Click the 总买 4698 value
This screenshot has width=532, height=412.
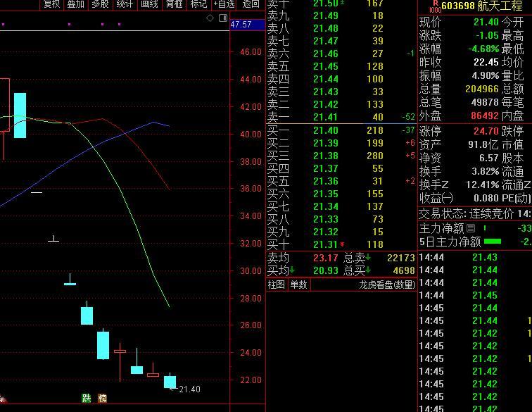coord(404,270)
